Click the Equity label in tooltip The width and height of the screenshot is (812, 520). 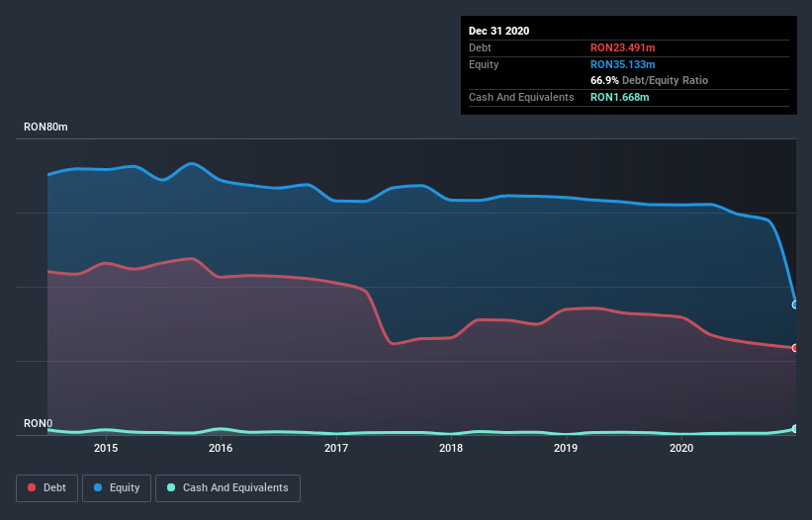[x=484, y=64]
